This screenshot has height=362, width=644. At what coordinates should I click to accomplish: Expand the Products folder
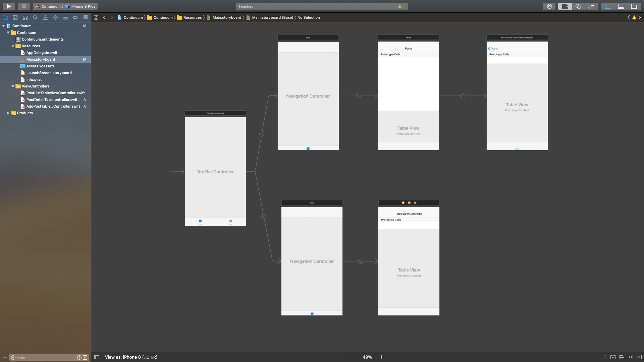8,113
